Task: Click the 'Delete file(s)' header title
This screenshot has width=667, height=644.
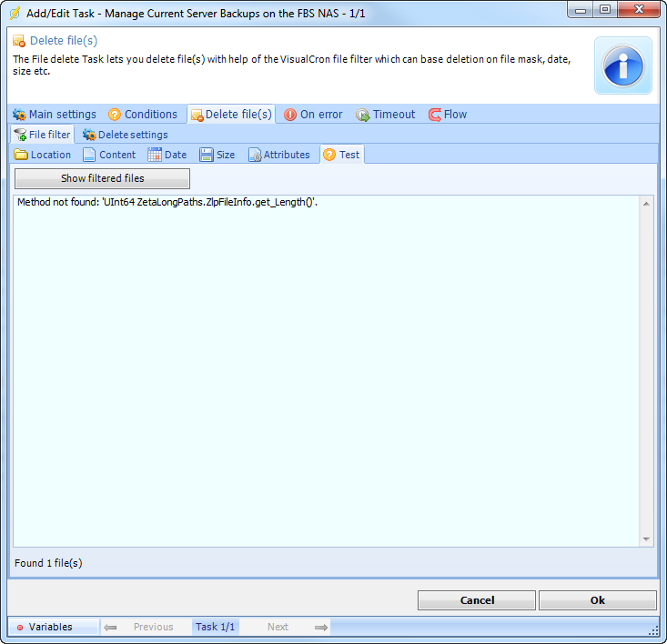Action: [x=64, y=41]
